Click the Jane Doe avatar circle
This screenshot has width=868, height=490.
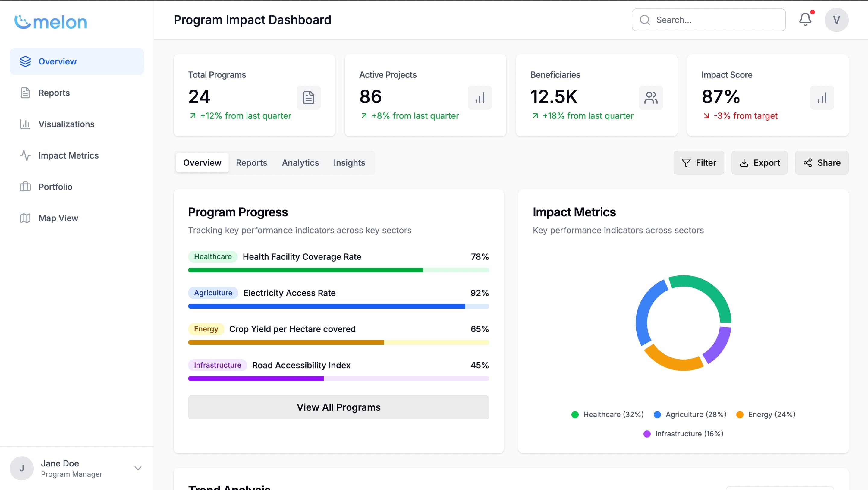point(22,468)
